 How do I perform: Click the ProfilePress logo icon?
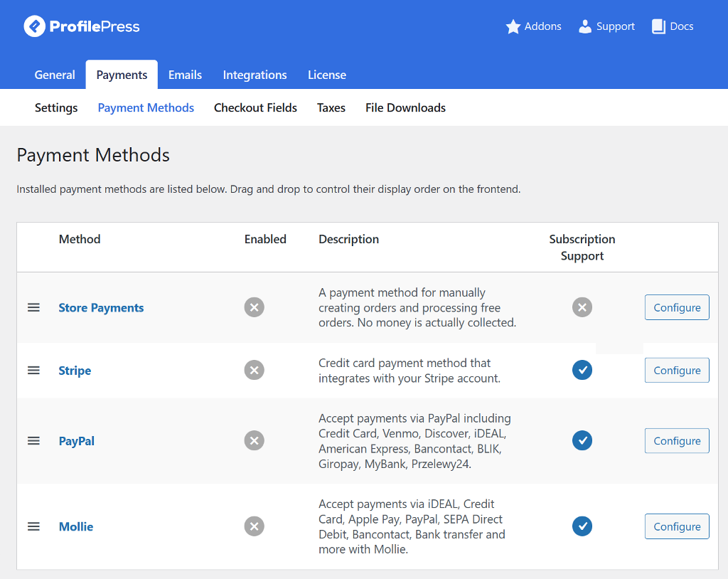[x=34, y=26]
